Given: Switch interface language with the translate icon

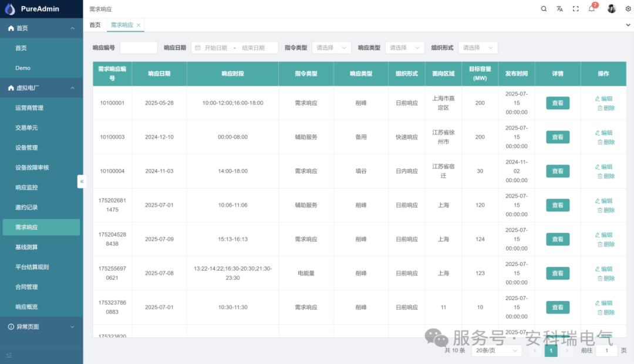Looking at the screenshot, I should coord(559,9).
